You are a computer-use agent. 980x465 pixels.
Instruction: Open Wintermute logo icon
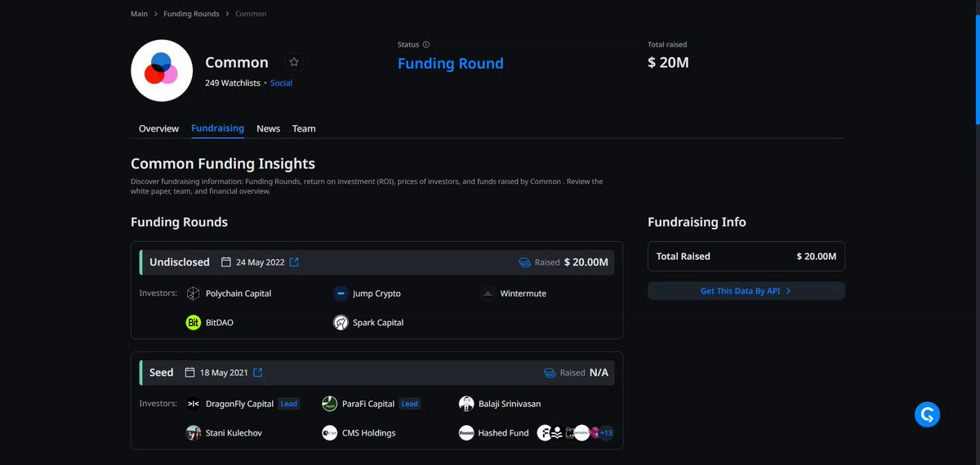point(488,293)
